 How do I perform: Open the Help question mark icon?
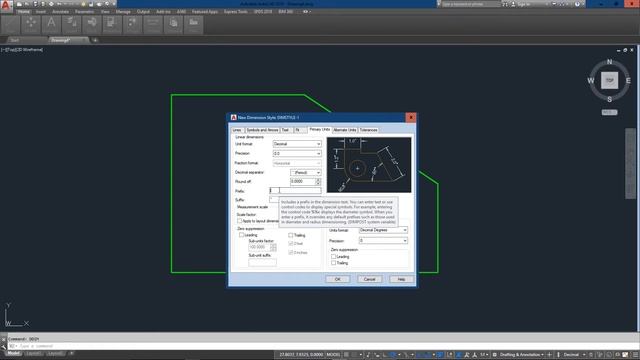pos(577,4)
